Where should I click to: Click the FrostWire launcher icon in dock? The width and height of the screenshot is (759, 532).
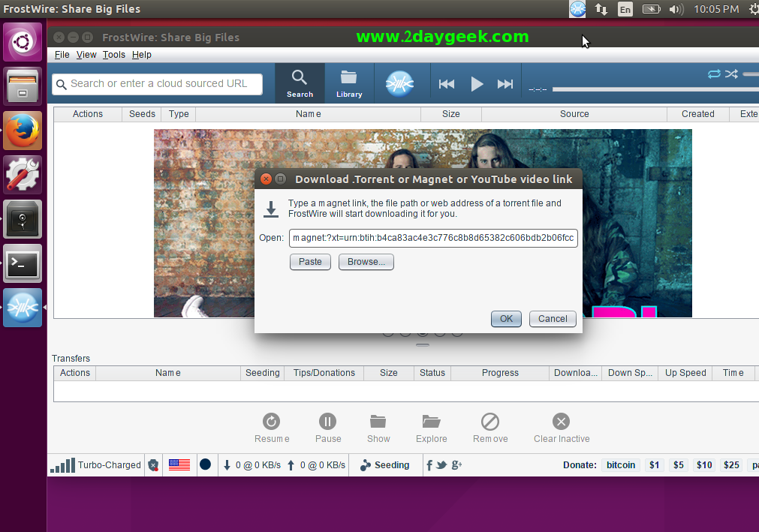coord(23,308)
